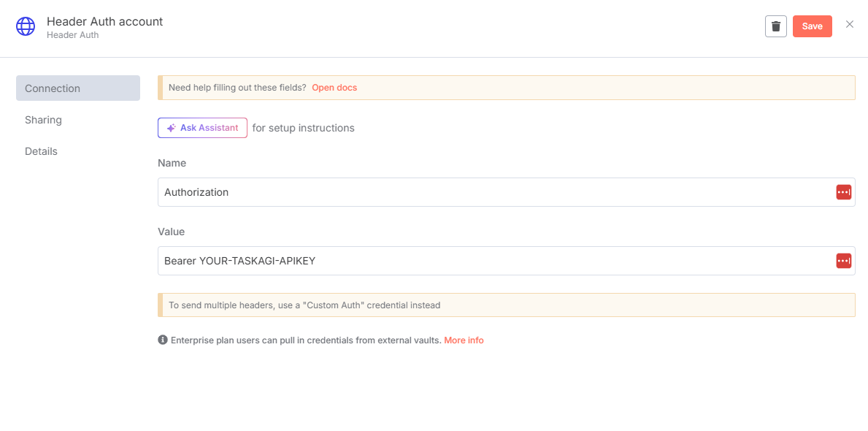This screenshot has width=868, height=431.
Task: Click the Custom Auth notice banner icon
Action: coord(161,305)
